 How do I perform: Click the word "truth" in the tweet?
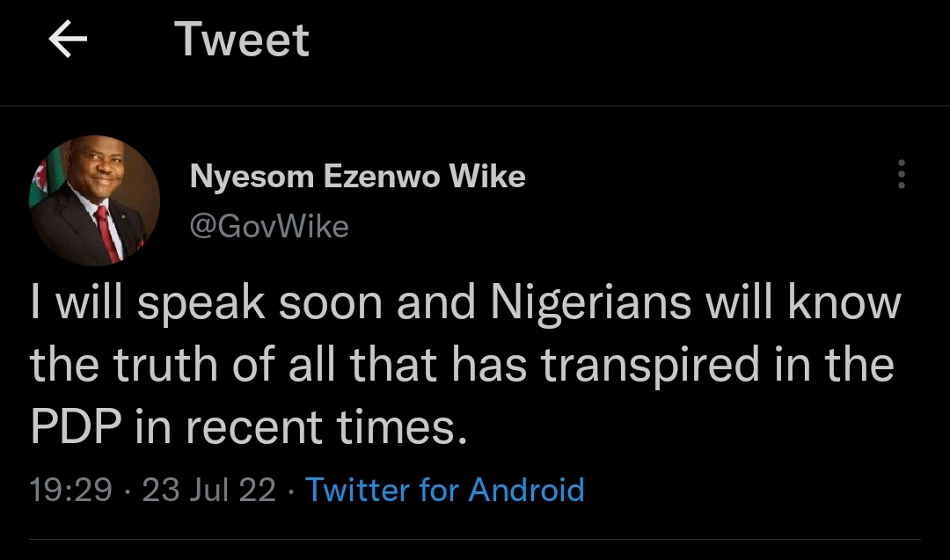tap(173, 365)
